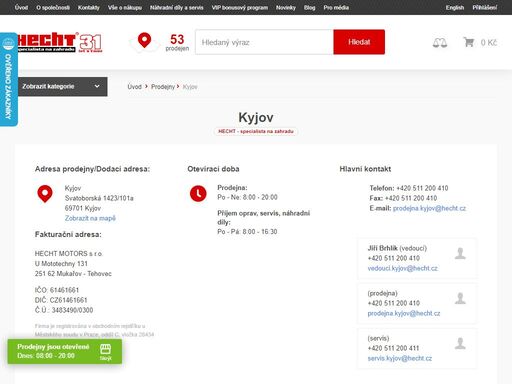Click the Kyjov page heading
This screenshot has height=384, width=512.
click(256, 117)
